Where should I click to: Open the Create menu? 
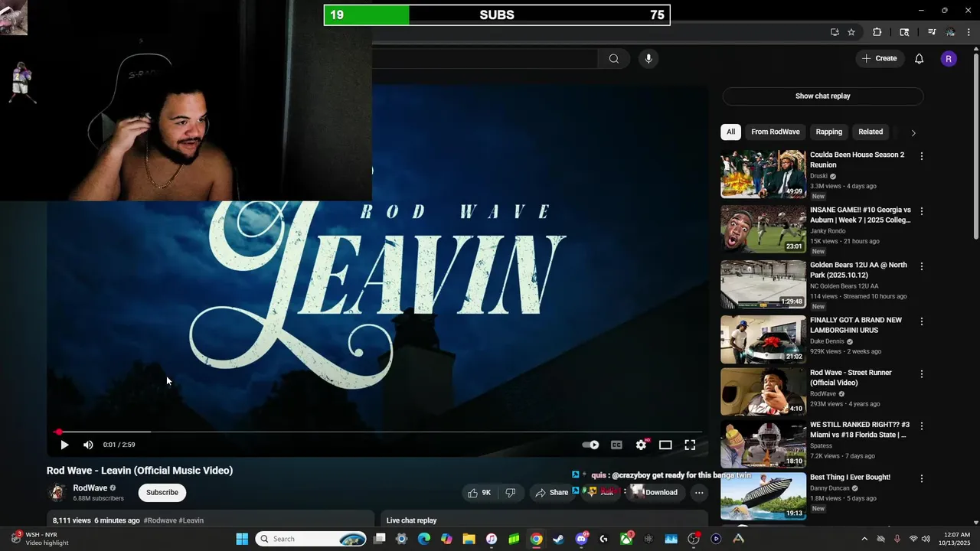click(x=879, y=58)
